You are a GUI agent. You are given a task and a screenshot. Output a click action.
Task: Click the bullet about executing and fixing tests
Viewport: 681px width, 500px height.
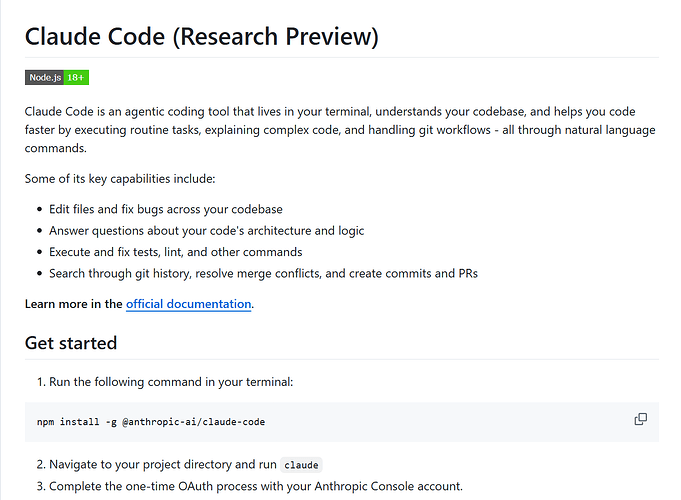(x=175, y=252)
